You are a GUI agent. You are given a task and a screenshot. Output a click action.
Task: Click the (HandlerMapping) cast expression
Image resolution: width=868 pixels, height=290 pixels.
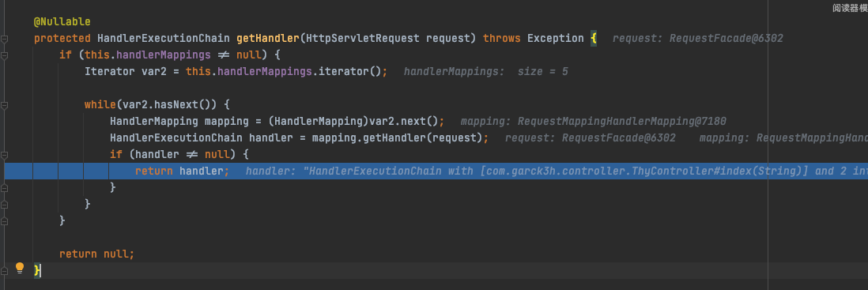click(319, 121)
